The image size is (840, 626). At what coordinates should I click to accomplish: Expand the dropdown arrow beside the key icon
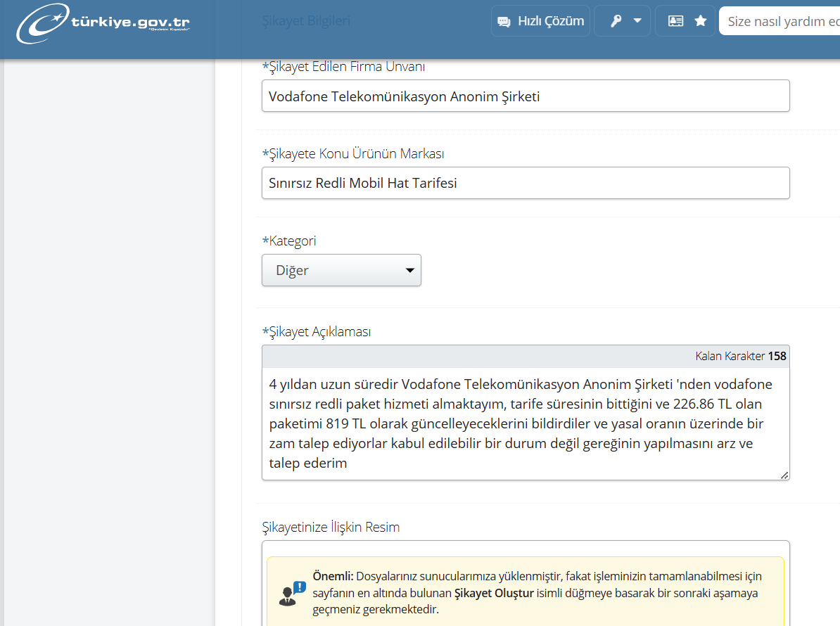[x=637, y=21]
